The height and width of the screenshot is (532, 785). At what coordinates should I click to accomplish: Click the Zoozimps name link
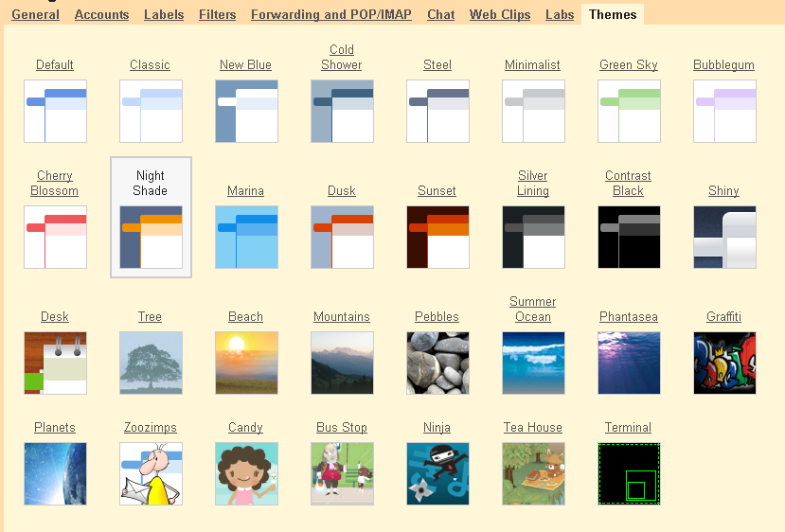[x=151, y=428]
